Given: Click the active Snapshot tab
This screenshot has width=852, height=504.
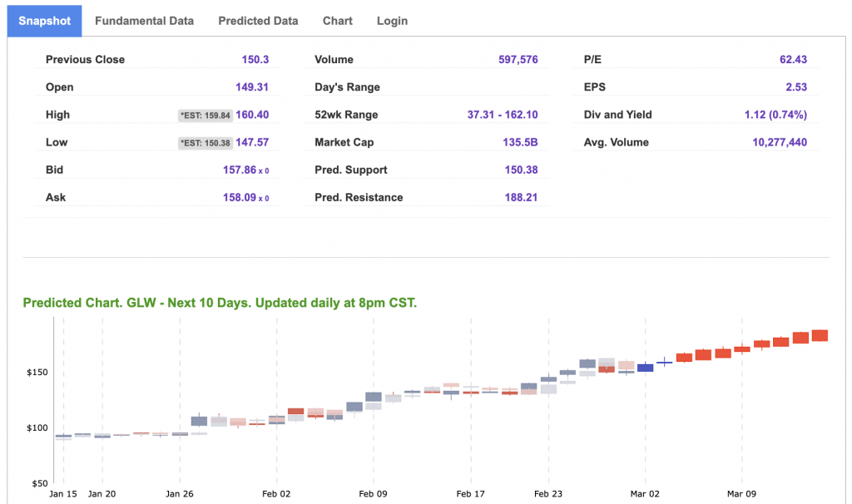Looking at the screenshot, I should pos(45,21).
